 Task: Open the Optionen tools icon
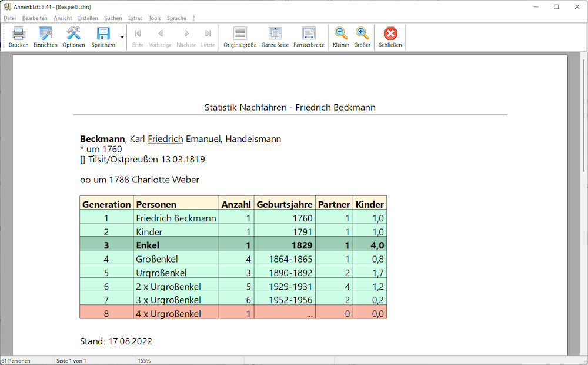click(73, 34)
